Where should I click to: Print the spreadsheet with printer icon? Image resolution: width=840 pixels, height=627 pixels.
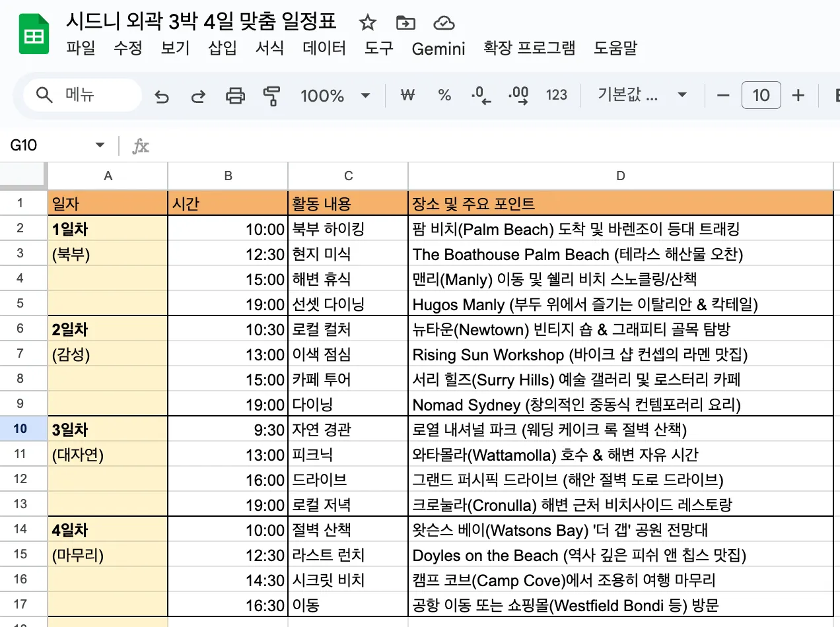235,96
